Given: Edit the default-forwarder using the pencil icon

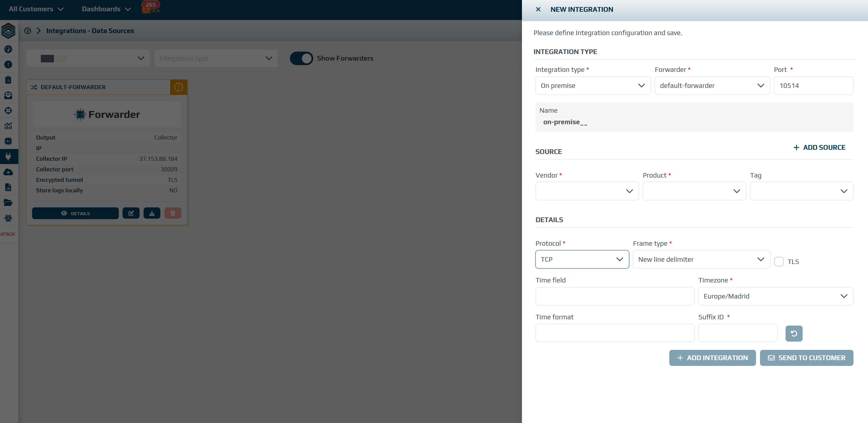Looking at the screenshot, I should [x=131, y=213].
